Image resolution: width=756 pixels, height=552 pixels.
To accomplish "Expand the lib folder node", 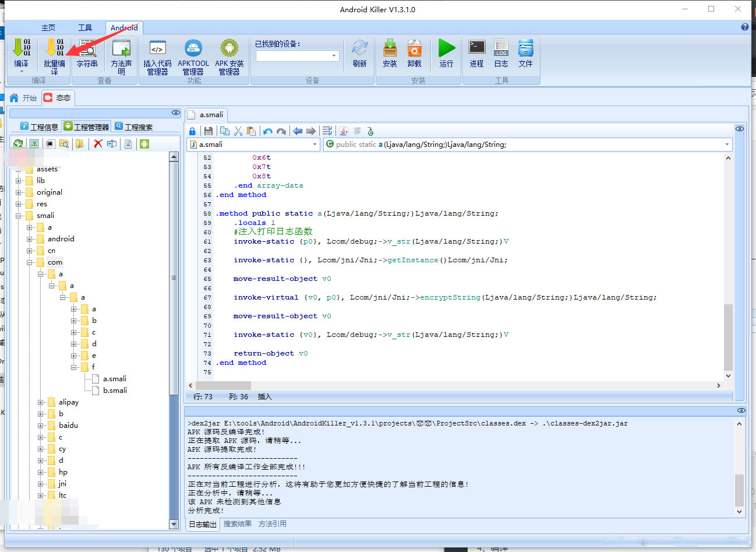I will [x=19, y=181].
